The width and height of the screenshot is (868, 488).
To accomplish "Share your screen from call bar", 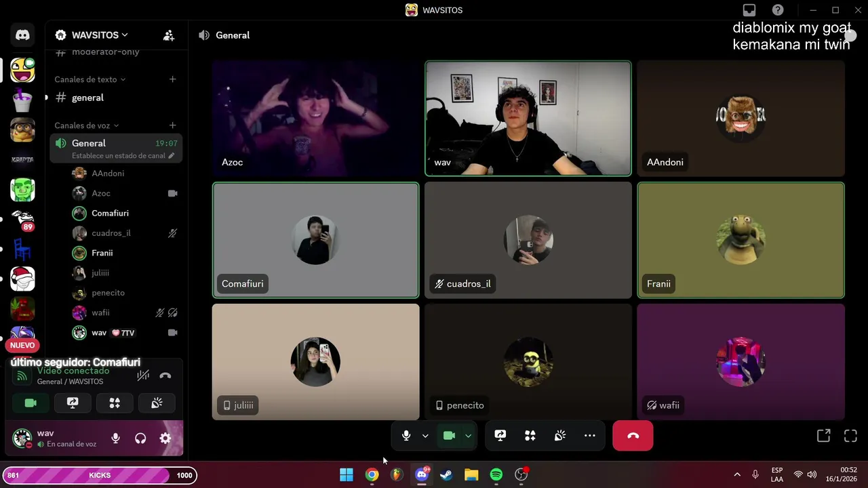I will click(500, 436).
